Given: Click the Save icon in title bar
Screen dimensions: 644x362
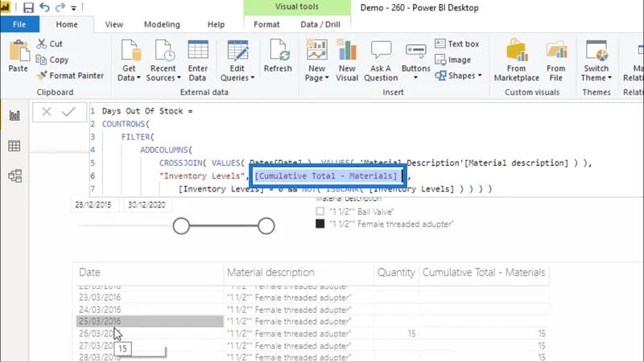Looking at the screenshot, I should (x=28, y=7).
